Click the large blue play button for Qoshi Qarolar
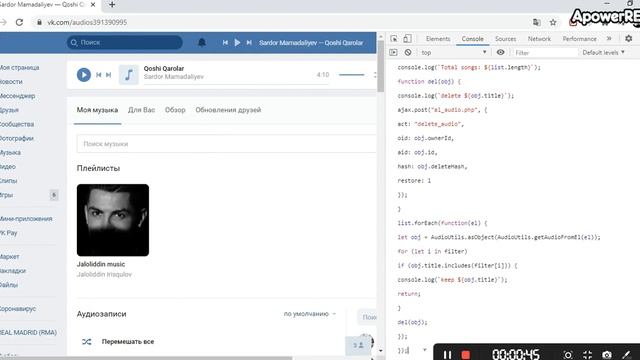640x360 pixels. click(x=84, y=75)
